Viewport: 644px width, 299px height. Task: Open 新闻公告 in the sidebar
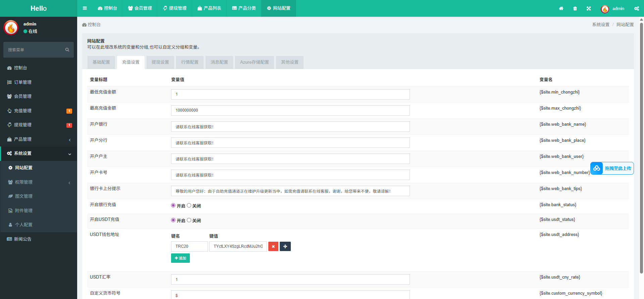(x=39, y=239)
